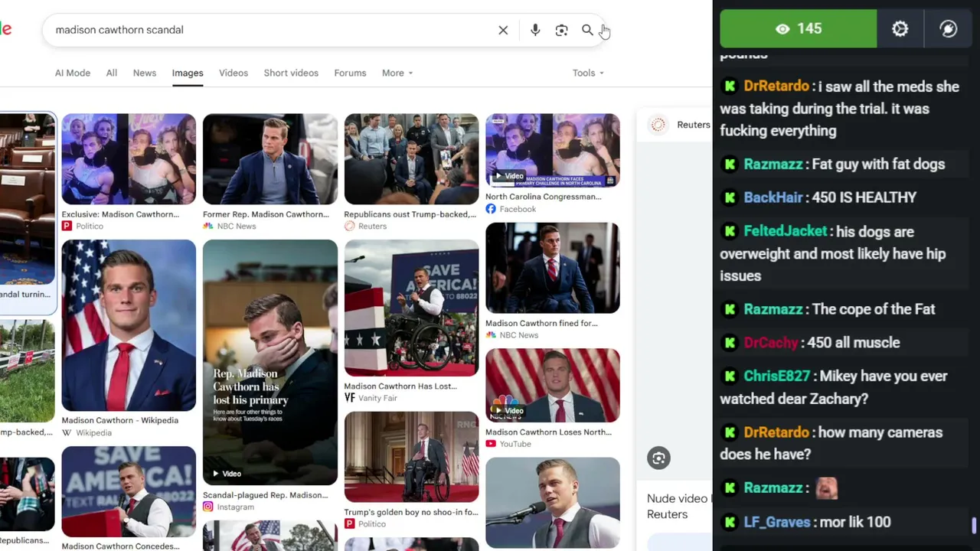
Task: Open the Tools dropdown
Action: coord(588,73)
